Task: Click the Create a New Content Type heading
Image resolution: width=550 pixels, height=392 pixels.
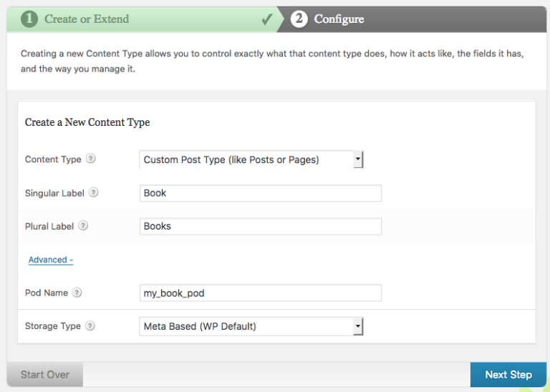Action: tap(87, 122)
